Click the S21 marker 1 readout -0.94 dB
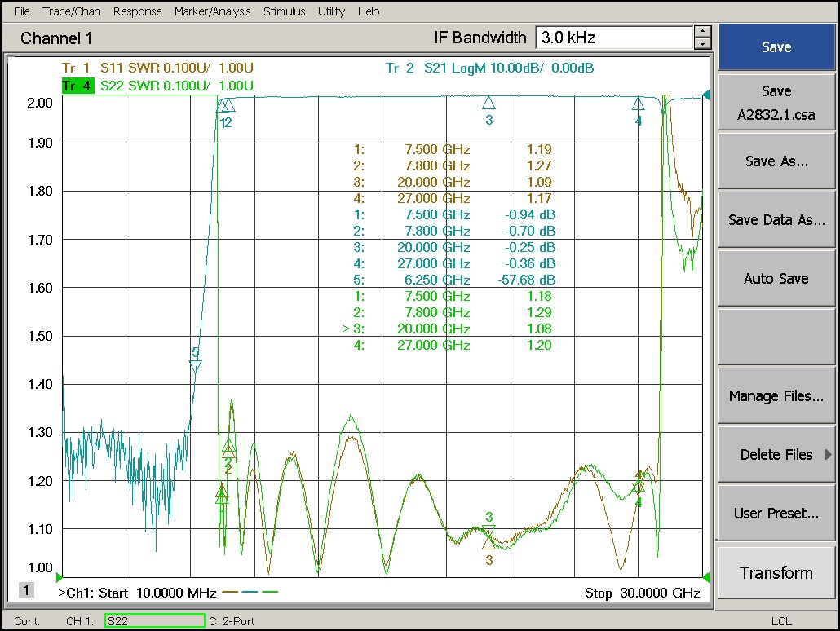The image size is (840, 631). click(x=530, y=214)
